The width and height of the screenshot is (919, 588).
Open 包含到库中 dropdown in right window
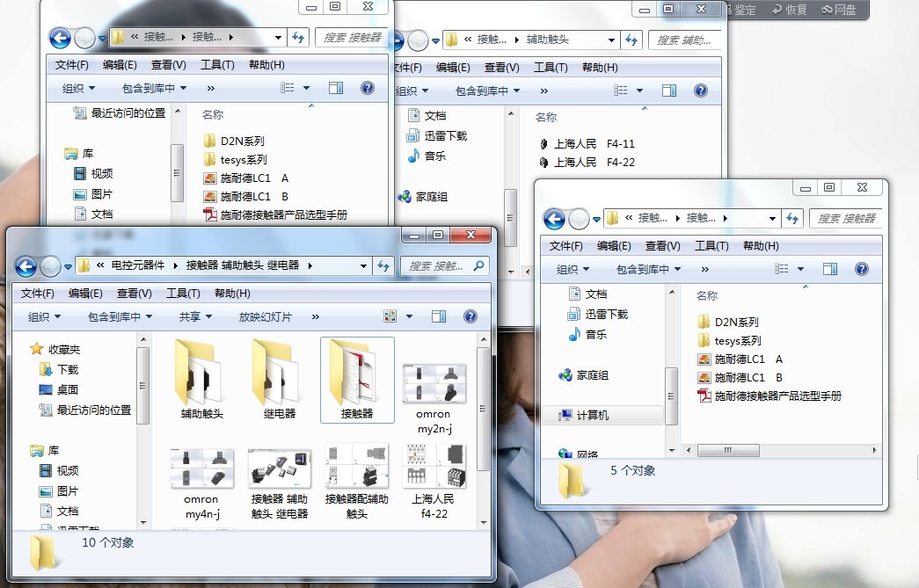pyautogui.click(x=649, y=270)
